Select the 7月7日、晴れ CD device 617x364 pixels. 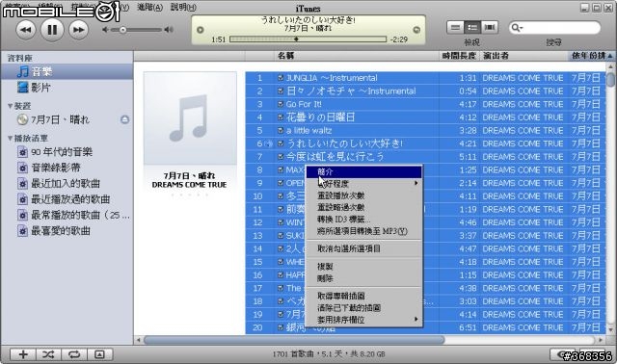tap(59, 119)
